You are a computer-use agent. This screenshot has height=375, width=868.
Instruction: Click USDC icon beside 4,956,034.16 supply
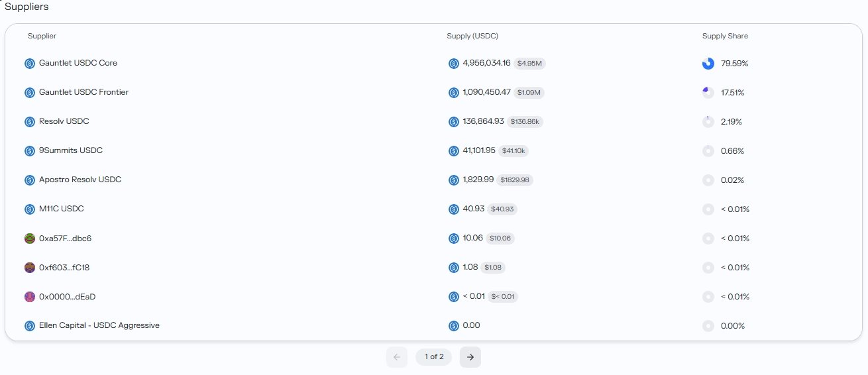[x=454, y=64]
